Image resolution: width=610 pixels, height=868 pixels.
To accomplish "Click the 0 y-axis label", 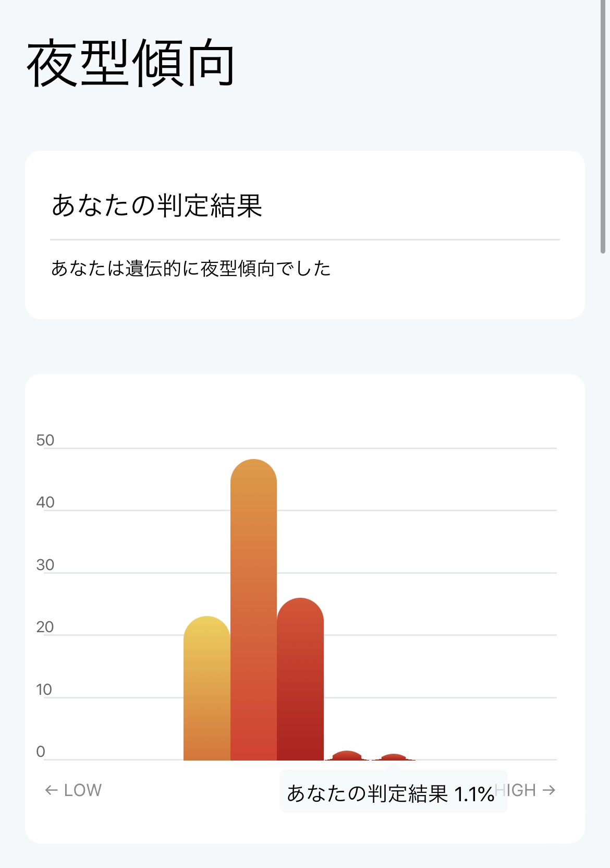I will (x=41, y=752).
